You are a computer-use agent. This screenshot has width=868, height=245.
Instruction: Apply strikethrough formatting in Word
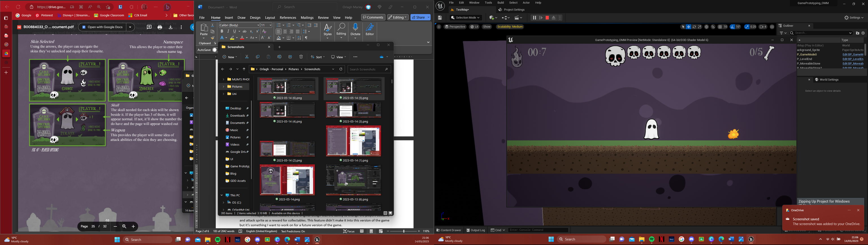245,31
